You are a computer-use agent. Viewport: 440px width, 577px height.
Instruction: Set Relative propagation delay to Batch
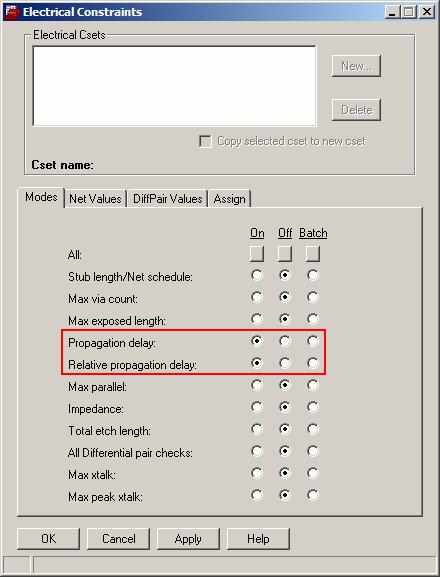click(313, 363)
